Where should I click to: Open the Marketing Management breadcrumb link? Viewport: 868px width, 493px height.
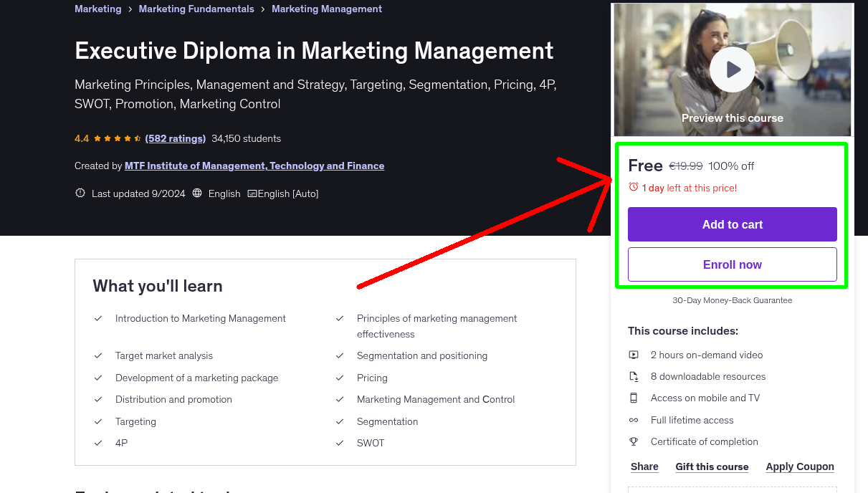[x=327, y=9]
